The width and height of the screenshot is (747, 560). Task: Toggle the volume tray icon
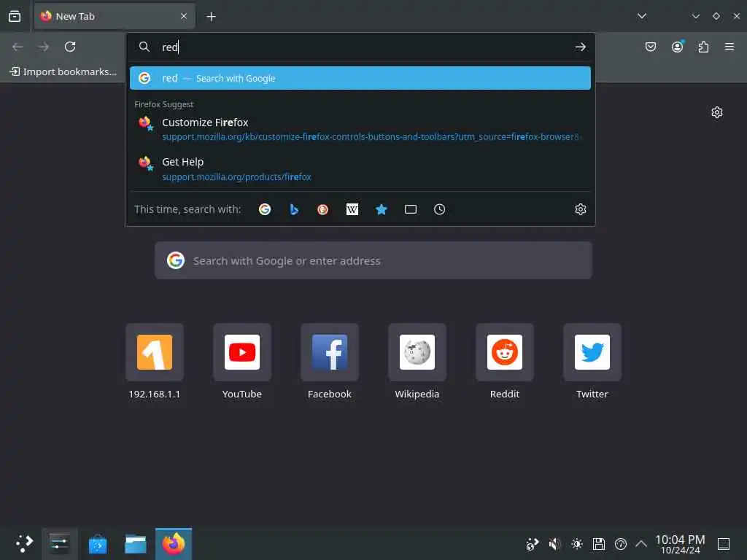(554, 544)
